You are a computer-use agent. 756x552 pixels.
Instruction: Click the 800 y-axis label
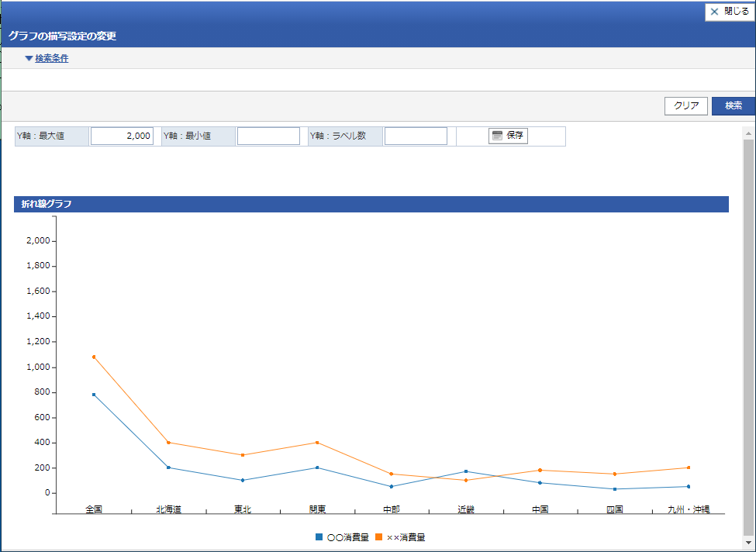[x=43, y=392]
